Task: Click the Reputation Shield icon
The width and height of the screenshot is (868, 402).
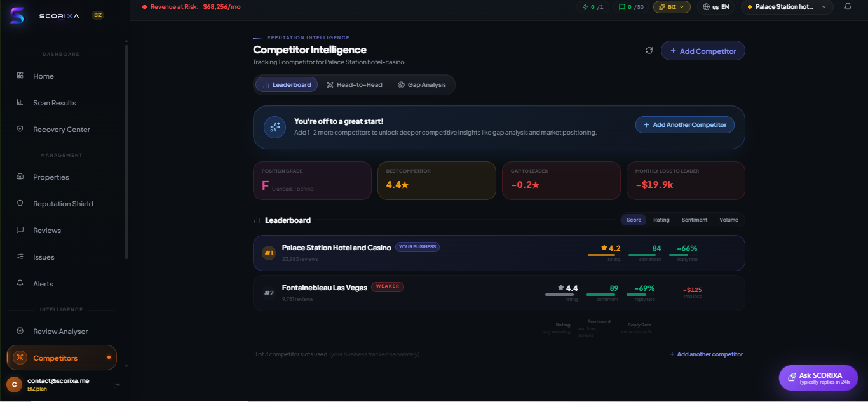Action: [20, 203]
